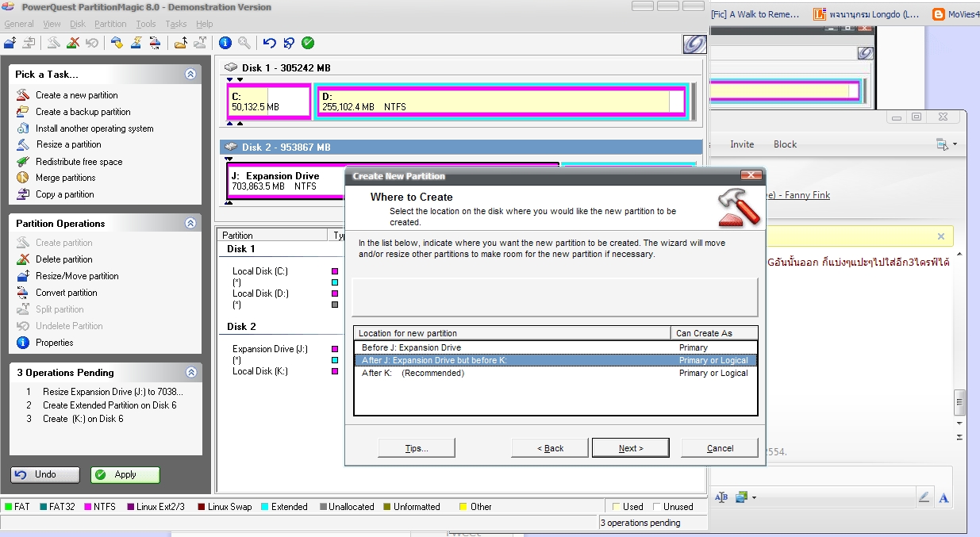Image resolution: width=980 pixels, height=537 pixels.
Task: Select Local Disk (D:) in the partition list
Action: click(260, 293)
